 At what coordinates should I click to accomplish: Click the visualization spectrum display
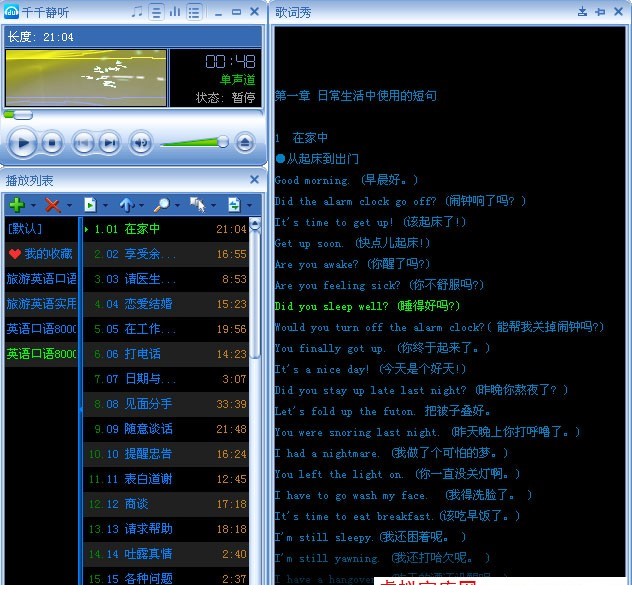click(86, 78)
